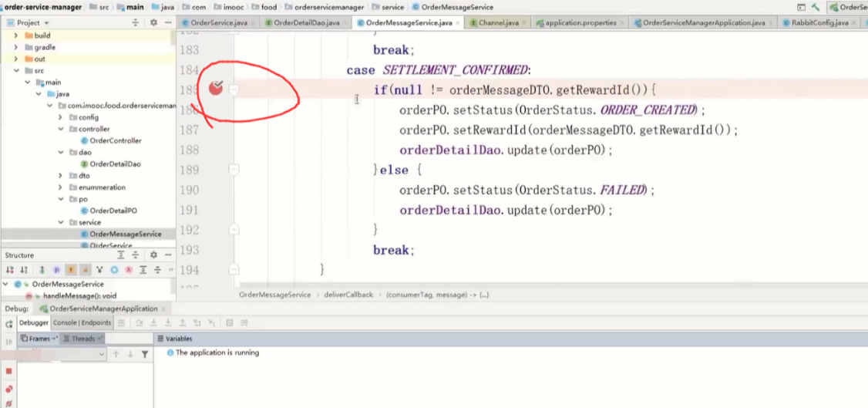The height and width of the screenshot is (408, 868).
Task: Switch to Console | Endpoints tab
Action: [x=82, y=322]
